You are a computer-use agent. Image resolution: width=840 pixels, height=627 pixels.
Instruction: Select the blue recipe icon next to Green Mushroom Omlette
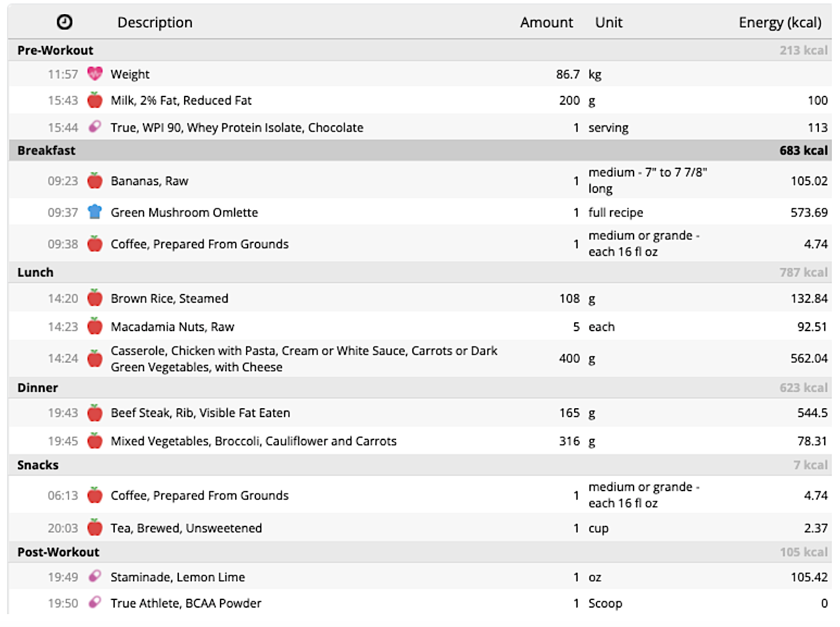click(x=94, y=212)
